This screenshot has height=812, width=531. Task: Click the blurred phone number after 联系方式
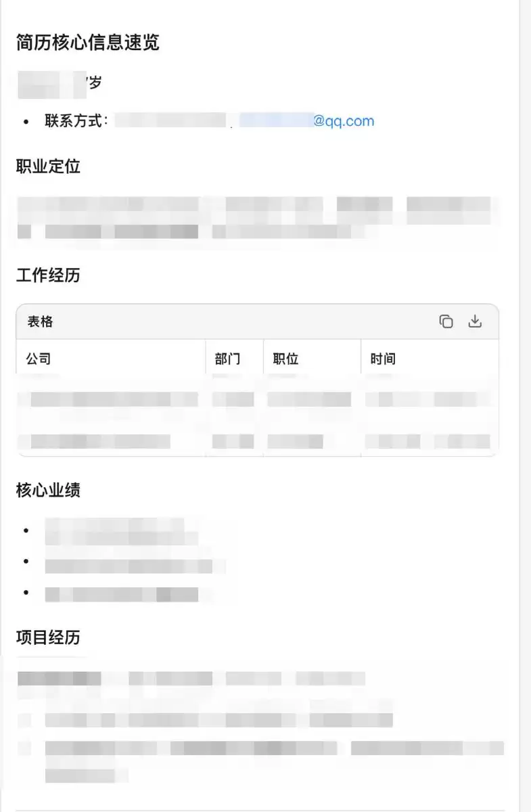[170, 121]
